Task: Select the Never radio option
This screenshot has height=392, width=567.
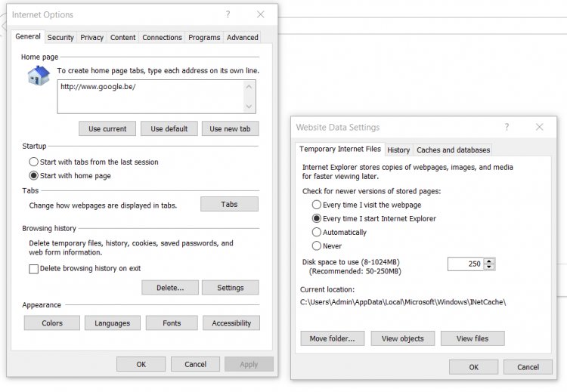Action: click(x=317, y=245)
